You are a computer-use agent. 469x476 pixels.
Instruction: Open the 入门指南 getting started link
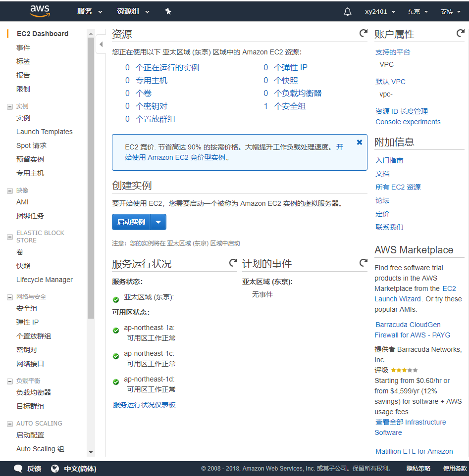coord(389,160)
